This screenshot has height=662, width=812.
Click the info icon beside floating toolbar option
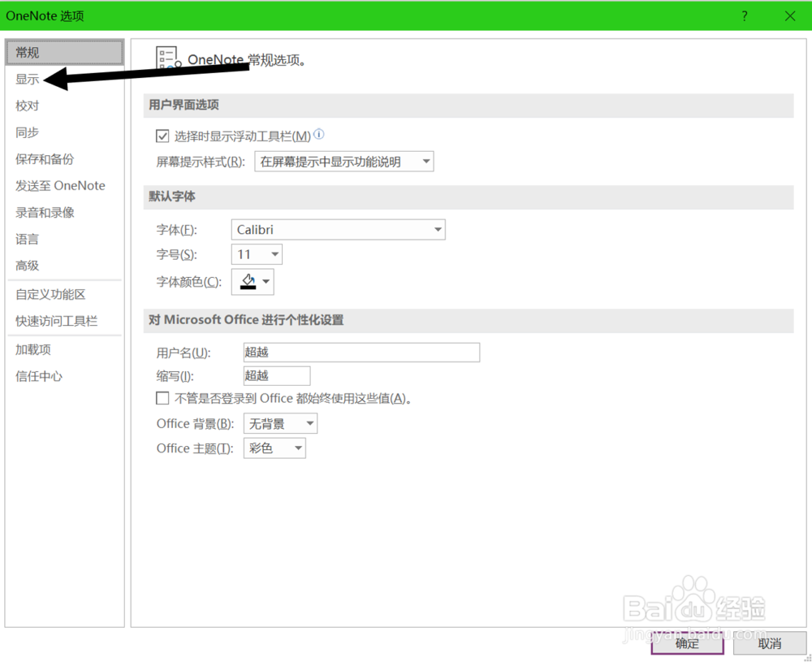tap(319, 135)
